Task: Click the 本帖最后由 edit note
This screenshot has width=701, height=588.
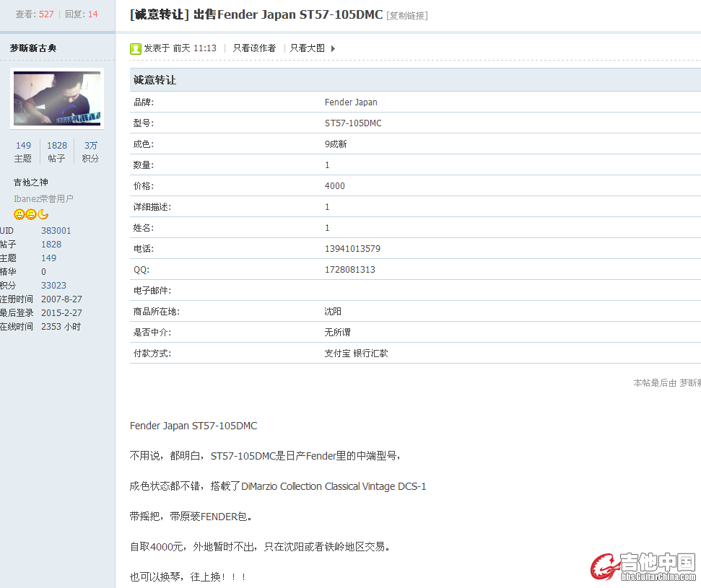Action: click(667, 383)
